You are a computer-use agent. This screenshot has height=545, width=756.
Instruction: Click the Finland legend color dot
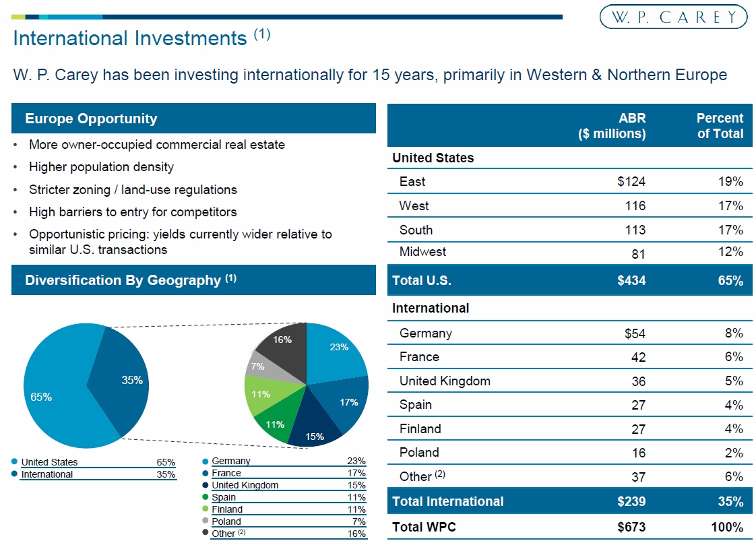pos(206,509)
